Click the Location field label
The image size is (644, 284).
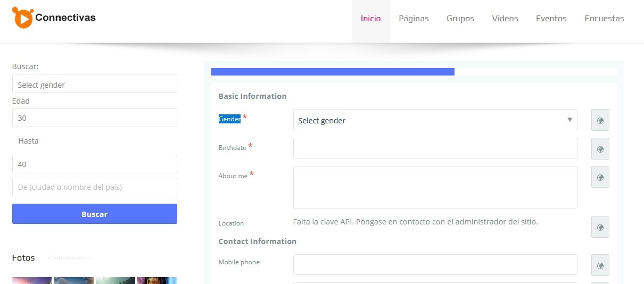pos(231,223)
